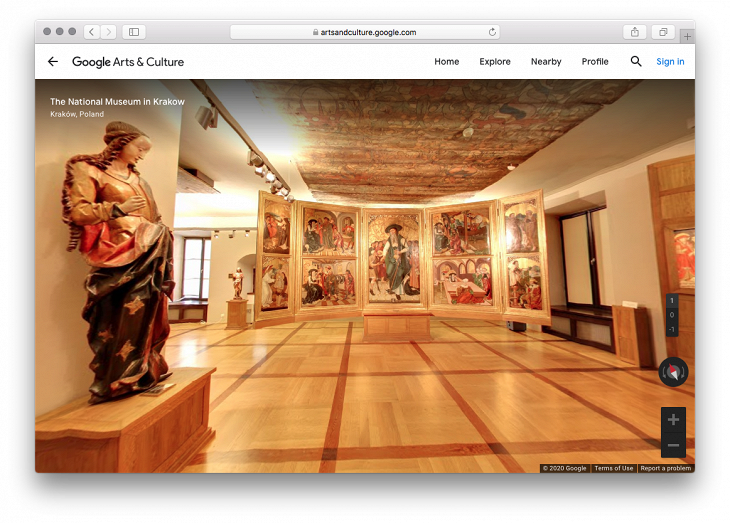
Task: Click the Sign in link
Action: coord(670,62)
